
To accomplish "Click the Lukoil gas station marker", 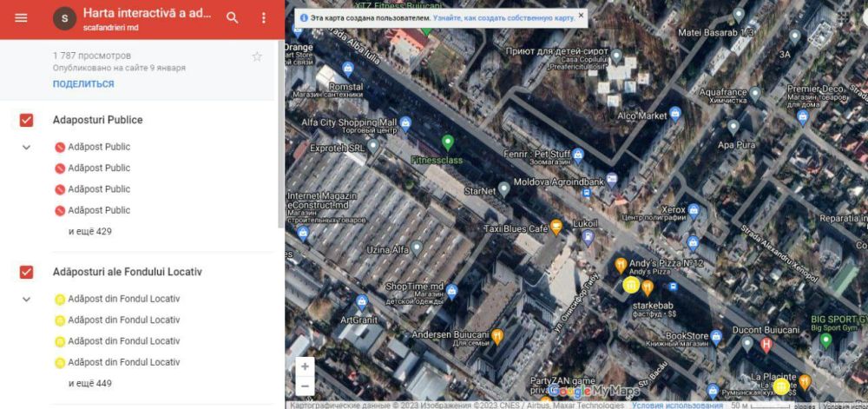I will point(588,234).
